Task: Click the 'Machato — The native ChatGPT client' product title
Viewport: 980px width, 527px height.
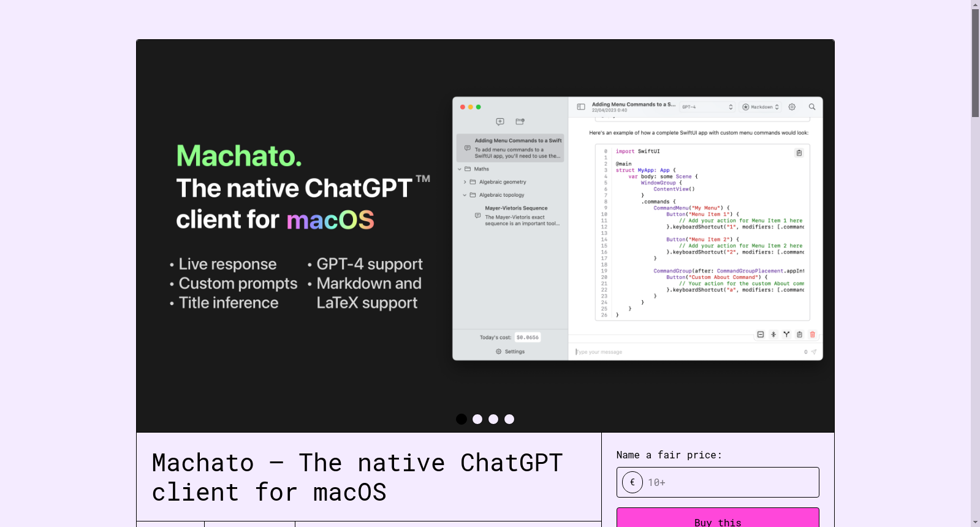Action: (x=357, y=477)
